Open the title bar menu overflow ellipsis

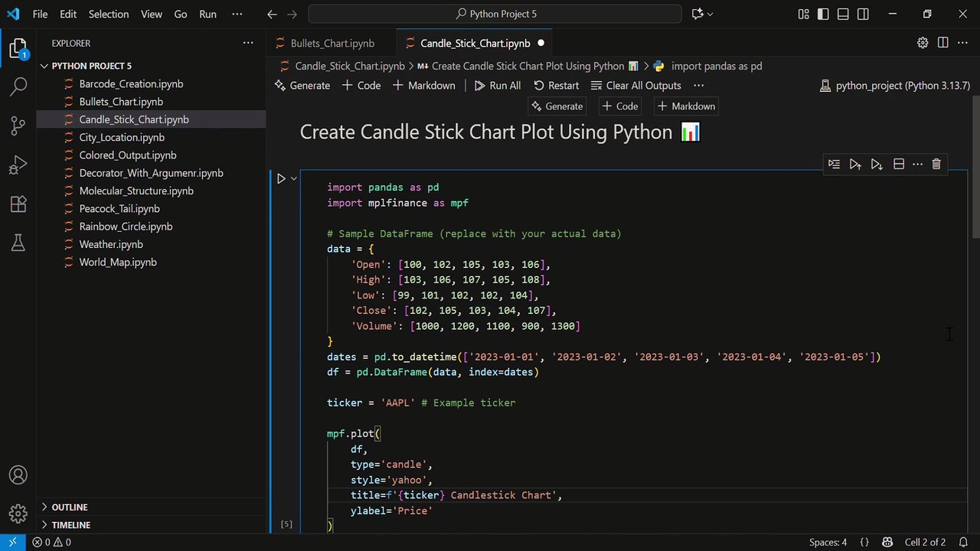pyautogui.click(x=237, y=14)
